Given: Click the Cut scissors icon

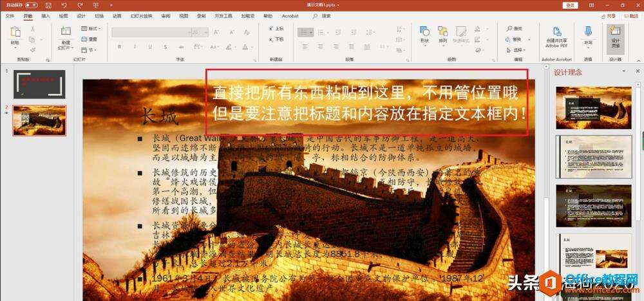Looking at the screenshot, I should click(x=32, y=29).
